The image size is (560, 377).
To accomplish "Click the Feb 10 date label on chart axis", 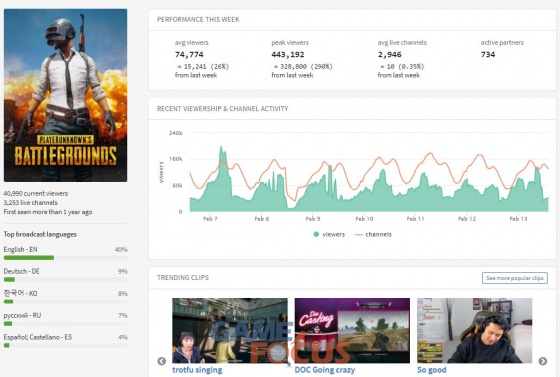I will (364, 219).
